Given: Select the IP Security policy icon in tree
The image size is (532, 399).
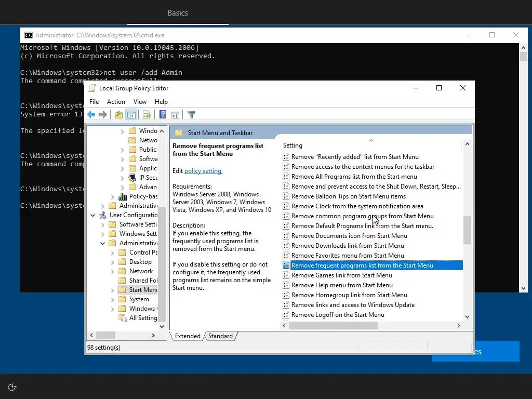Looking at the screenshot, I should [132, 178].
